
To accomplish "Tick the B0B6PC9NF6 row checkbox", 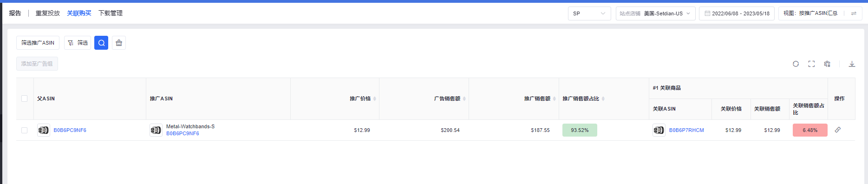I will pos(25,130).
